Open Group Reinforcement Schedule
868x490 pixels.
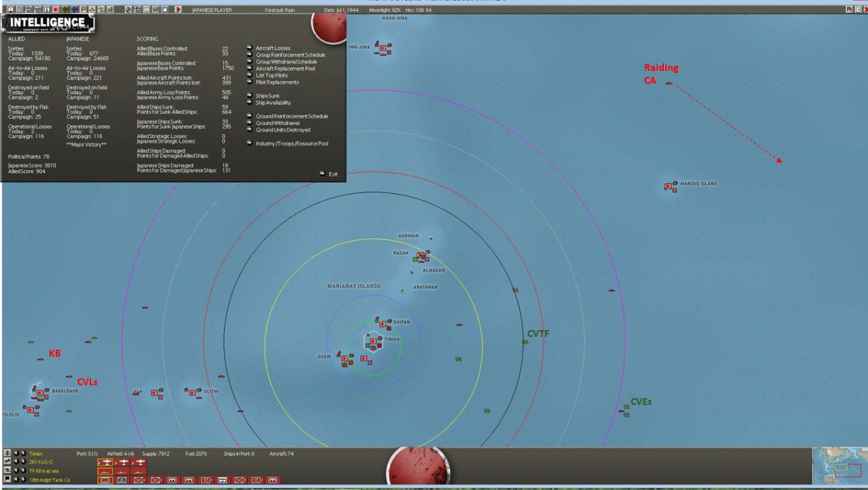point(286,55)
